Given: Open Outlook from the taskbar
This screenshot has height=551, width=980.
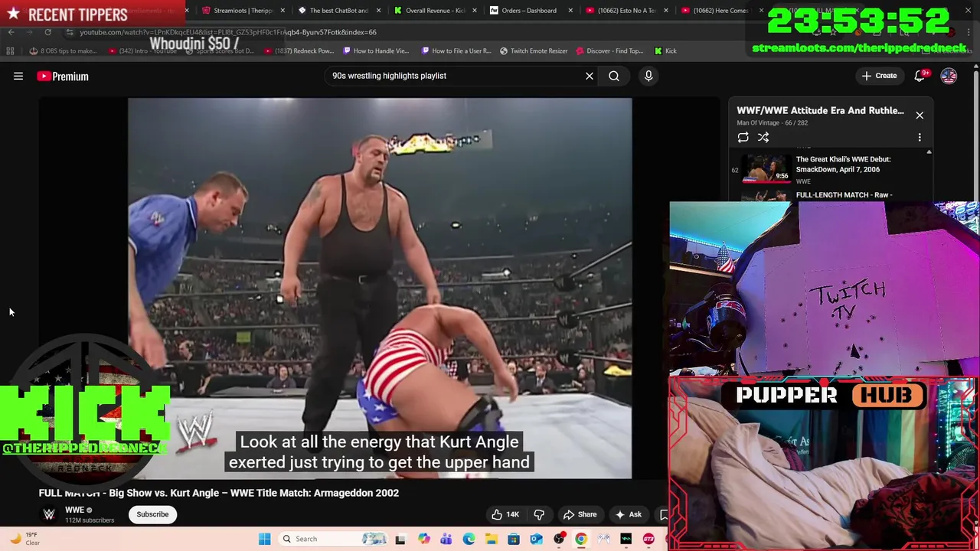Looking at the screenshot, I should tap(536, 539).
